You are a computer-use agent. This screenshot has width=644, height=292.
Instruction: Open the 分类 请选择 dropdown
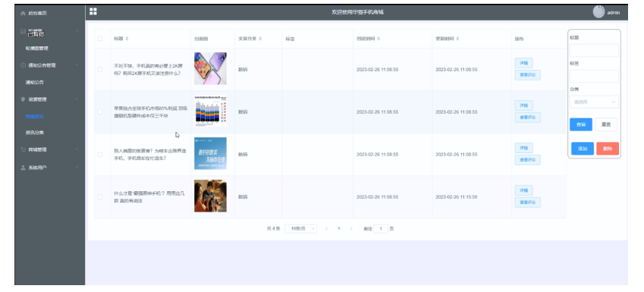594,102
